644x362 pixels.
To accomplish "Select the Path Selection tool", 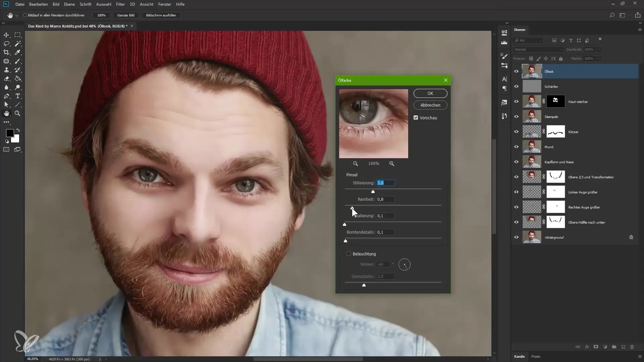I will 6,105.
